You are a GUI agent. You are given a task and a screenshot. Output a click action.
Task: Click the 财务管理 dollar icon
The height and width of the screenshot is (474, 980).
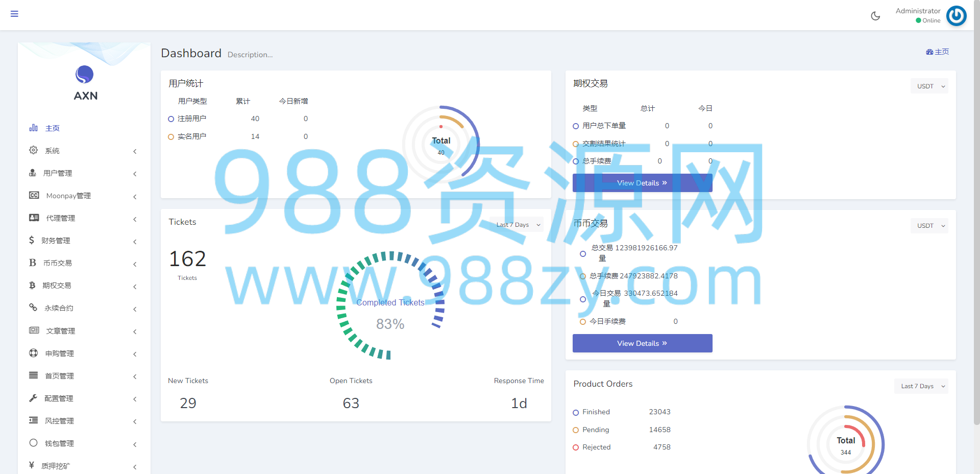coord(32,240)
